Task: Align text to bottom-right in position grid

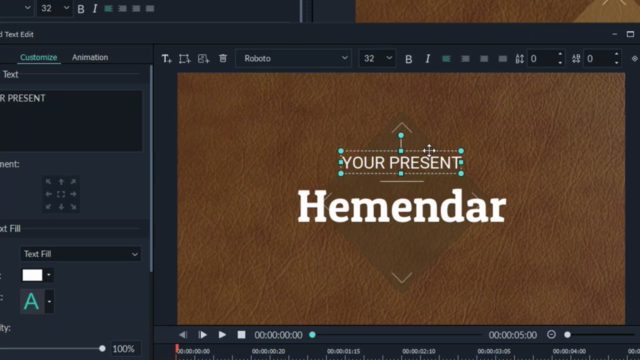Action: pyautogui.click(x=73, y=207)
